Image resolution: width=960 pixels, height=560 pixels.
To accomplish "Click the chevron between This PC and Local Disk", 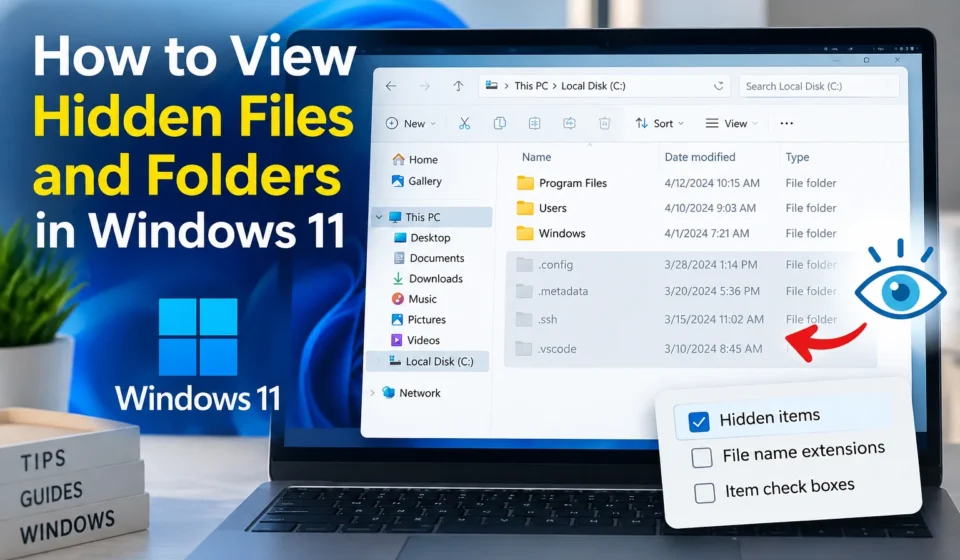I will 555,86.
